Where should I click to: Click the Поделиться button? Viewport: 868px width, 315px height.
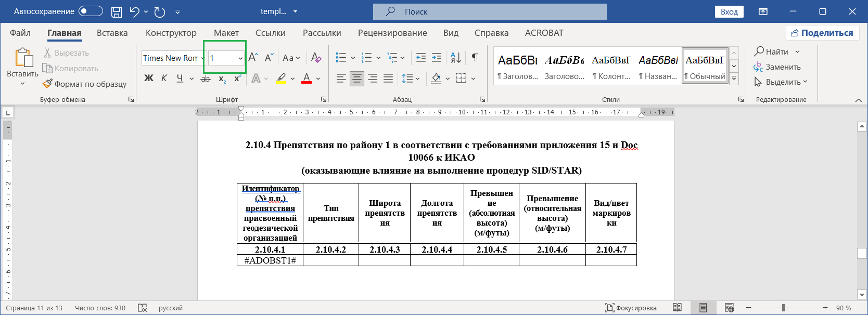coord(822,33)
